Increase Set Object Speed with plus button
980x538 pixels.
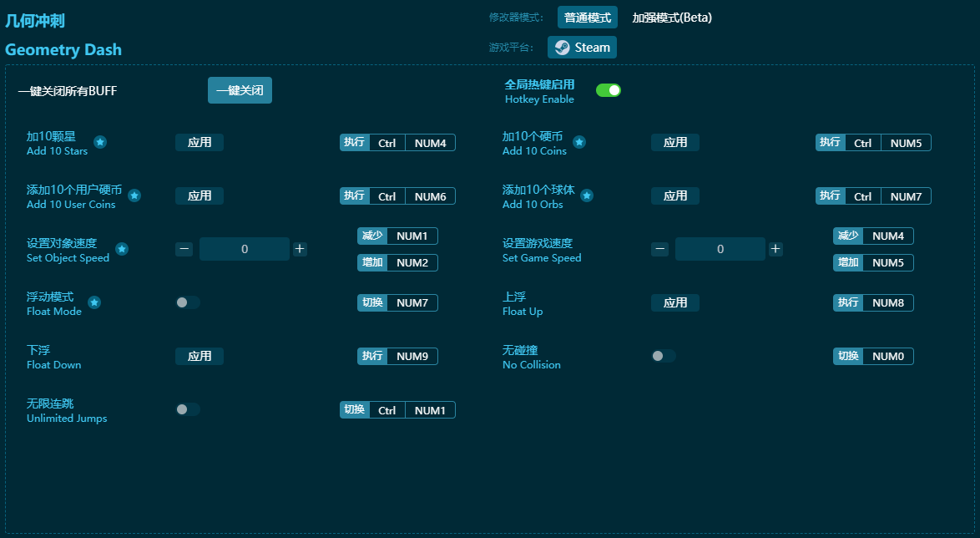click(x=300, y=249)
